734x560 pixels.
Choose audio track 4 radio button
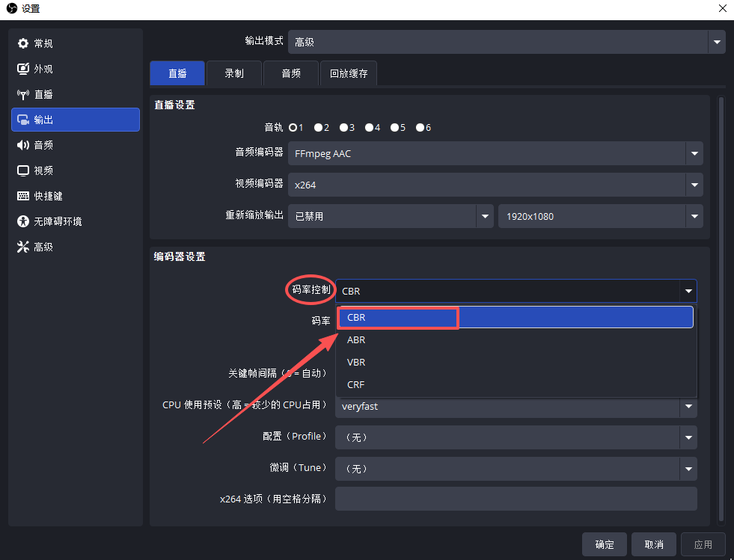pyautogui.click(x=370, y=128)
